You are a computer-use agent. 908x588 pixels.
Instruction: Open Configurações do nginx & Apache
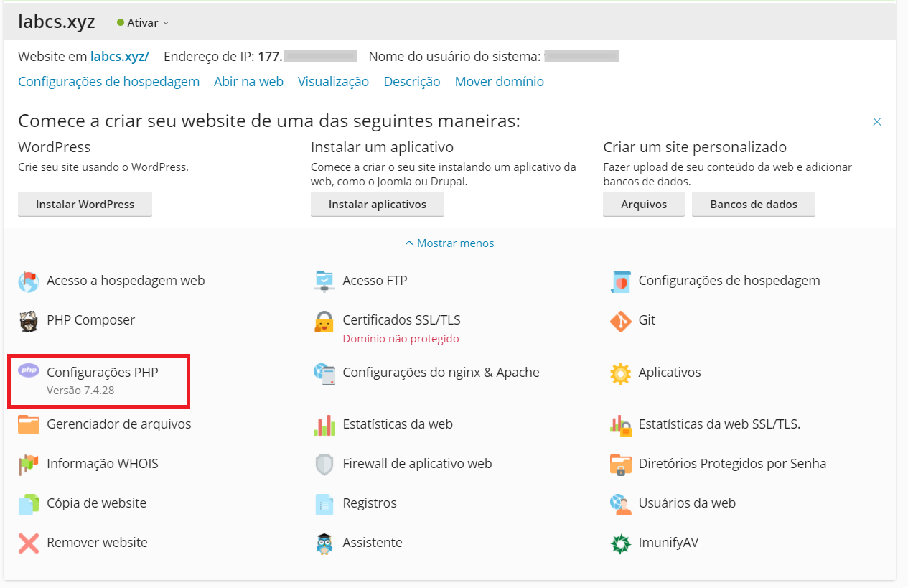pos(441,373)
